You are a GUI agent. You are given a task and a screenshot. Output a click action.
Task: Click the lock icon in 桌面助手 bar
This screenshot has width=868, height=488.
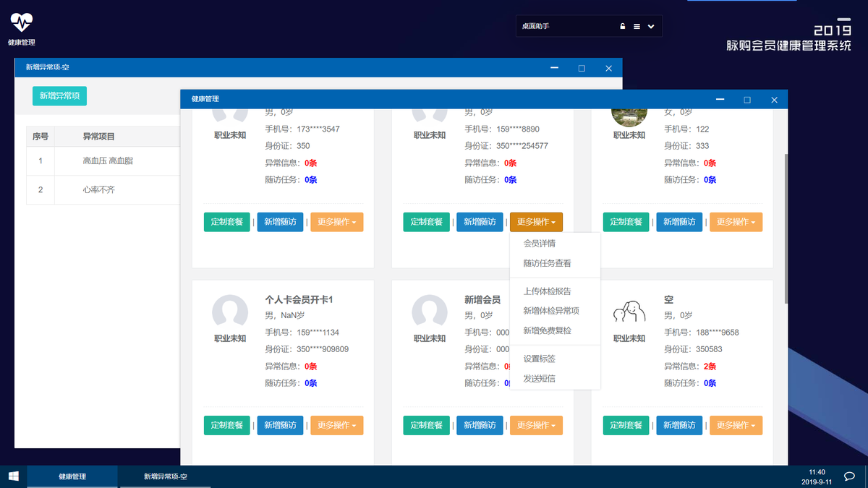click(622, 26)
